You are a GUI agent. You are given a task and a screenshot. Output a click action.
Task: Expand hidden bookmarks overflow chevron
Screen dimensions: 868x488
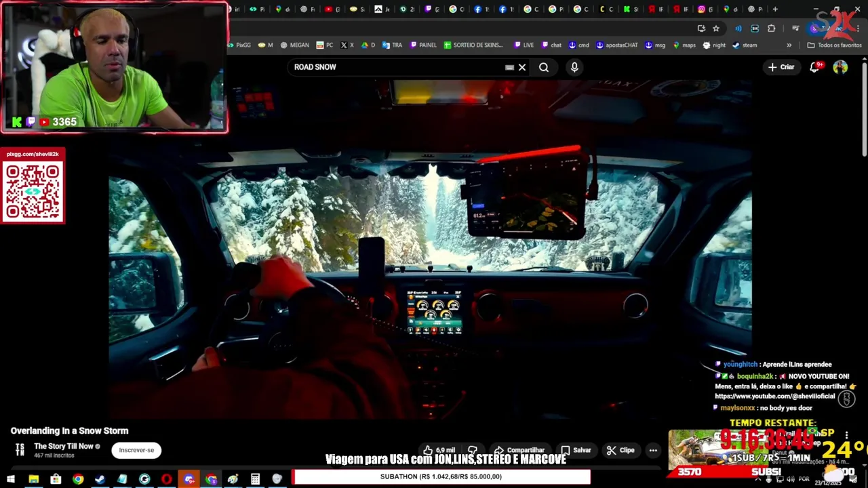pyautogui.click(x=789, y=45)
